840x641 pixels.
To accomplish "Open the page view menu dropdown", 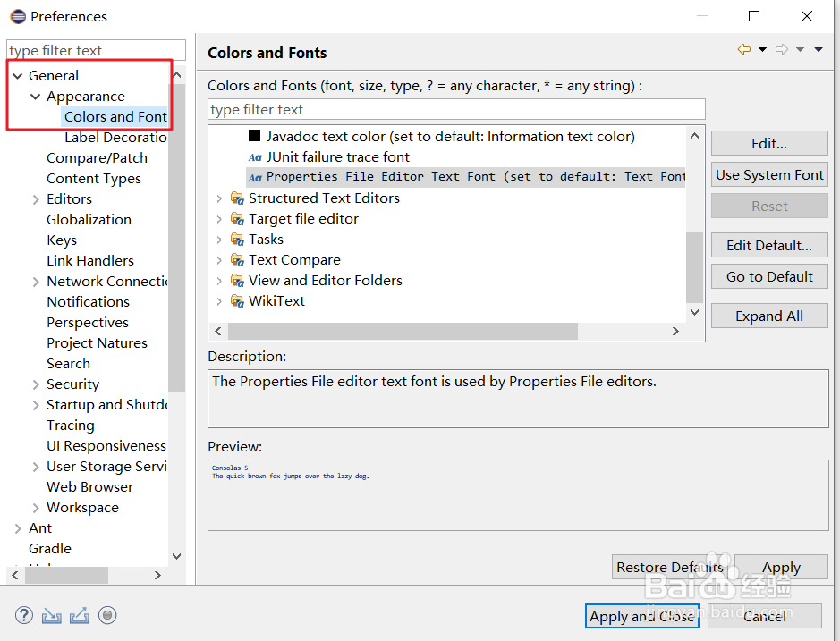I will [x=819, y=50].
